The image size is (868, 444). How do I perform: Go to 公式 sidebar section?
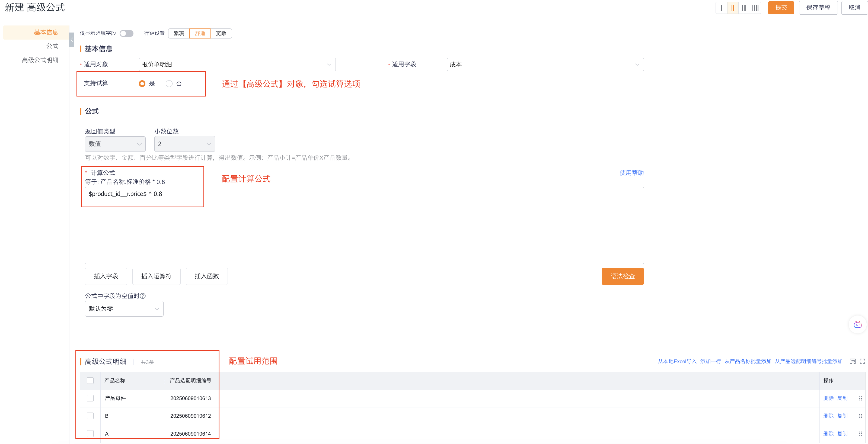pyautogui.click(x=52, y=46)
